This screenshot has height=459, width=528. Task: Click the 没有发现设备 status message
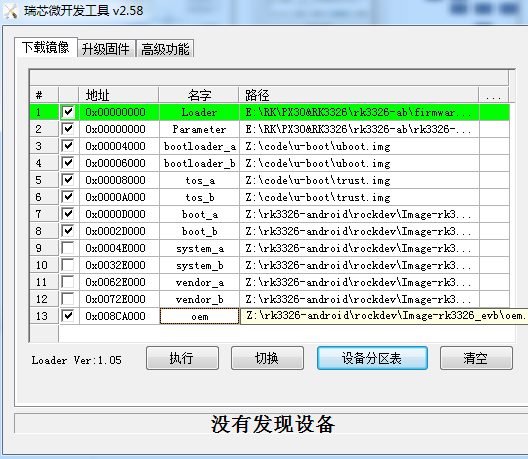click(x=273, y=424)
